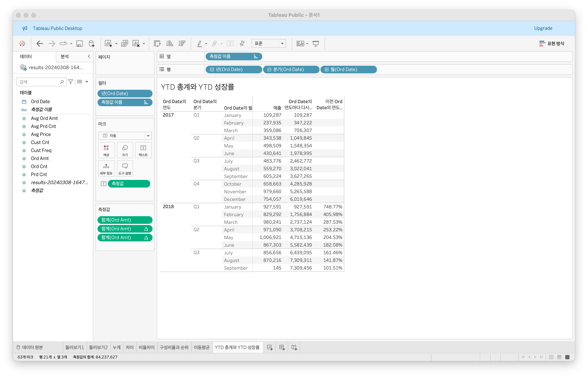This screenshot has height=377, width=588.
Task: Add a new dashboard from bottom bar
Action: pyautogui.click(x=282, y=347)
